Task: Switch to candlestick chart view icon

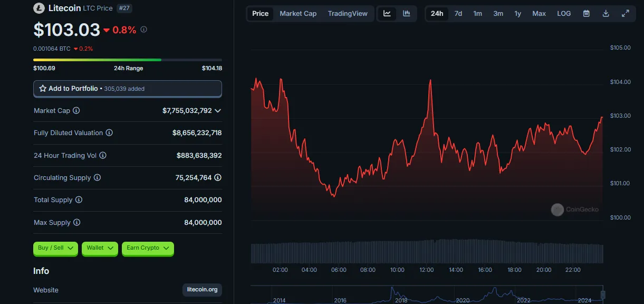Action: coord(407,14)
